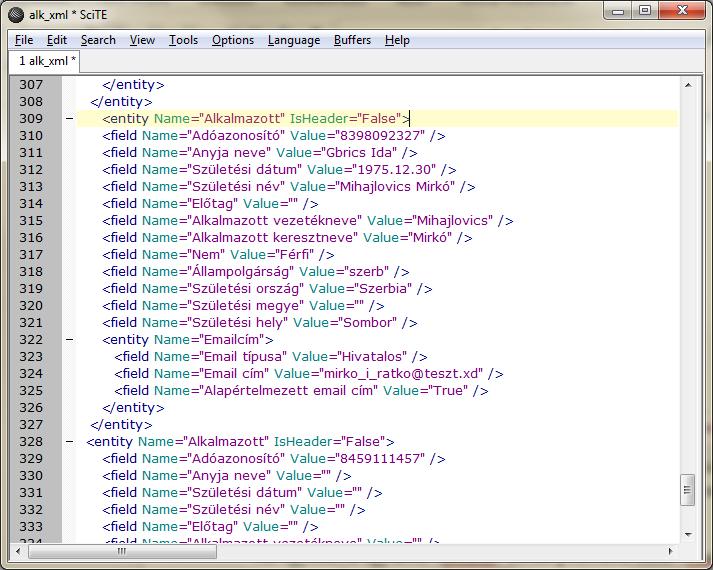Click the SciTE application icon in title bar

pyautogui.click(x=16, y=15)
